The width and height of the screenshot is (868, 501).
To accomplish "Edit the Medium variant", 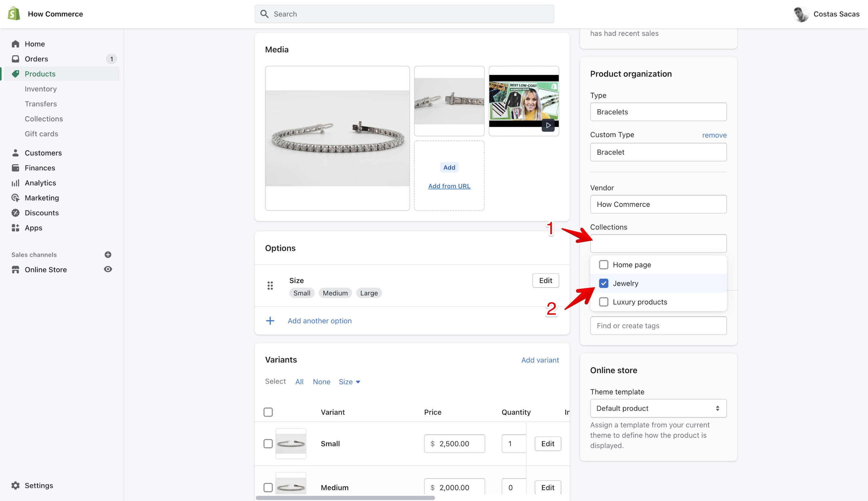I will (548, 487).
